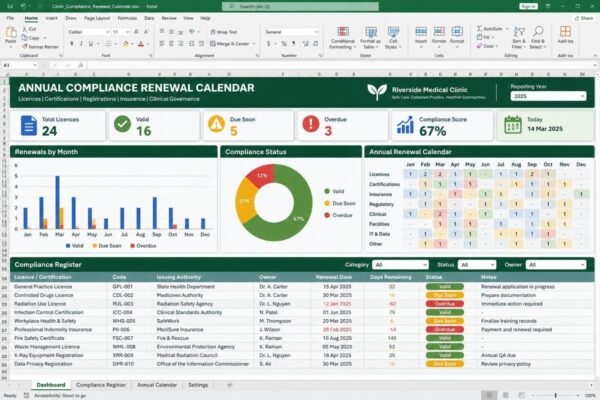The height and width of the screenshot is (400, 600).
Task: Click the Comma Style icon
Action: click(293, 44)
